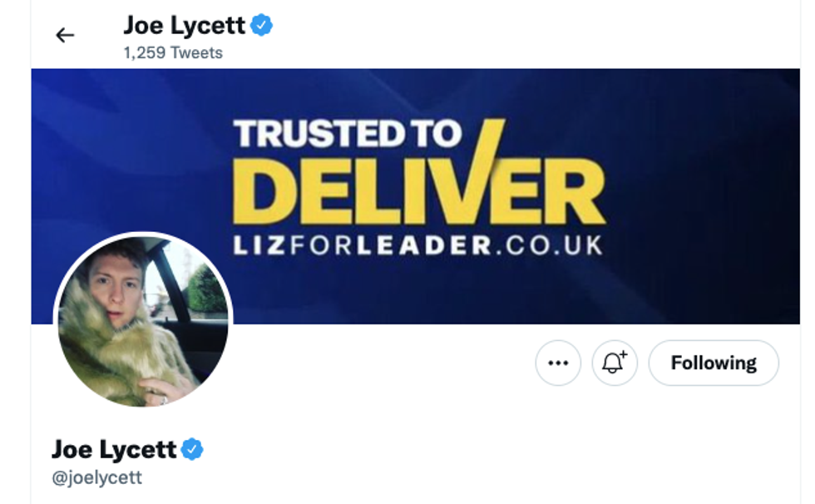Viewport: 815px width, 504px height.
Task: Click the 1,259 Tweets count
Action: click(x=173, y=52)
